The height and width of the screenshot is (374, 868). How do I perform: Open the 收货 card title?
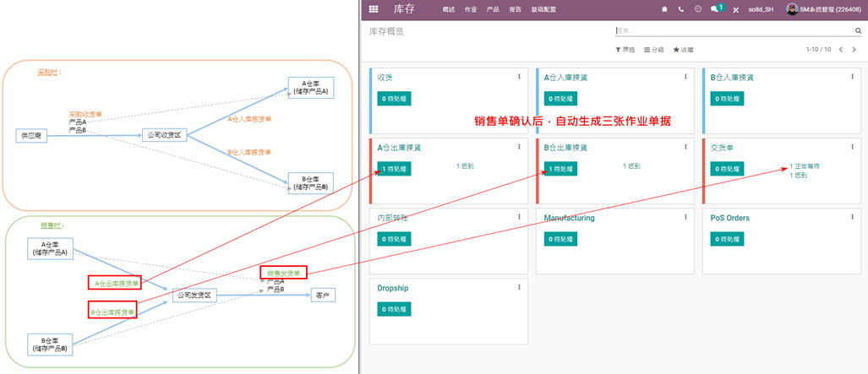(385, 78)
